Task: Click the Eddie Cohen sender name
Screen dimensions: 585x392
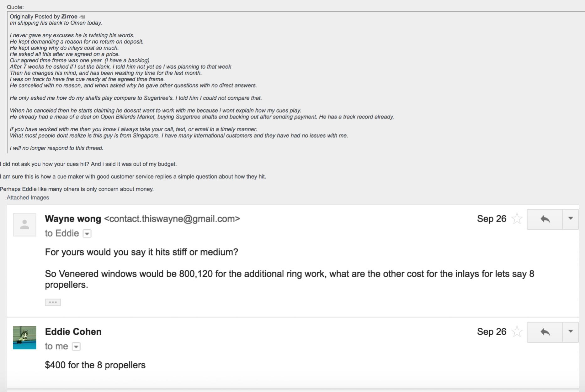Action: point(73,332)
